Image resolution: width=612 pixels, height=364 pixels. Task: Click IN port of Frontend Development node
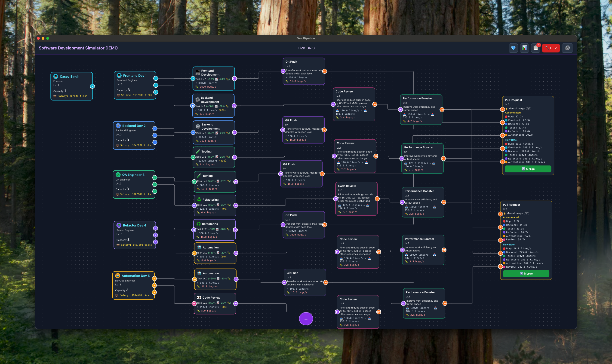pos(193,79)
